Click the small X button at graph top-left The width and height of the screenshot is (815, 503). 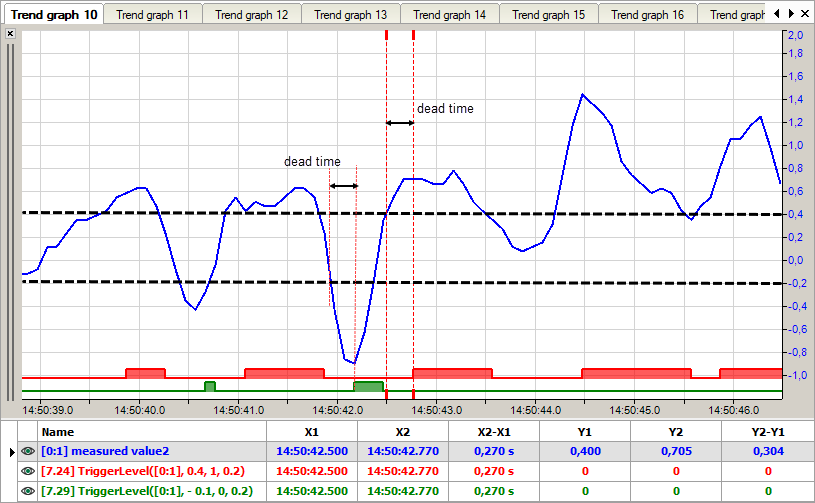(x=10, y=34)
